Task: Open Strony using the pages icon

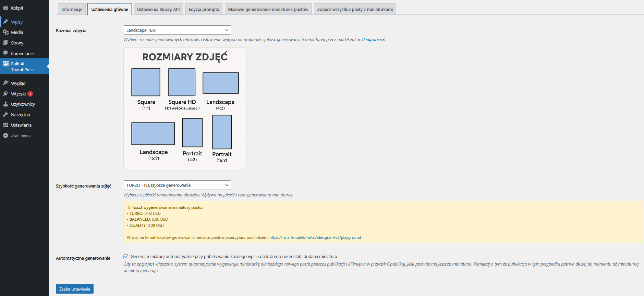Action: point(5,43)
